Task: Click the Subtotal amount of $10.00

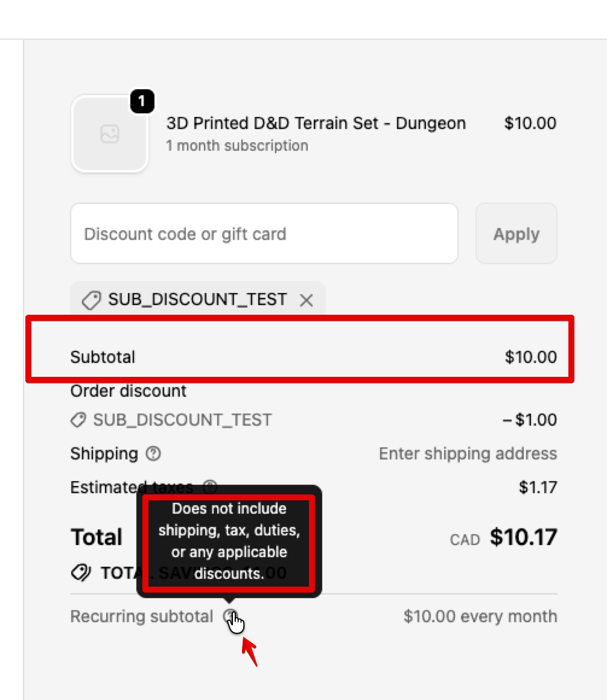Action: click(530, 357)
